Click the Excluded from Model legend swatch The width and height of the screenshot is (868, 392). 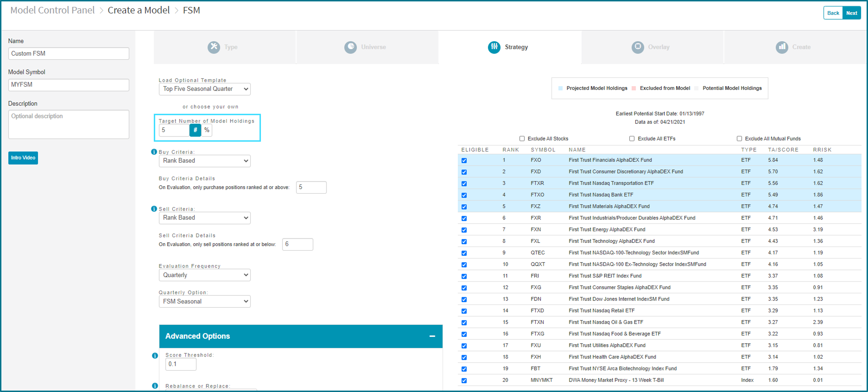[x=633, y=88]
